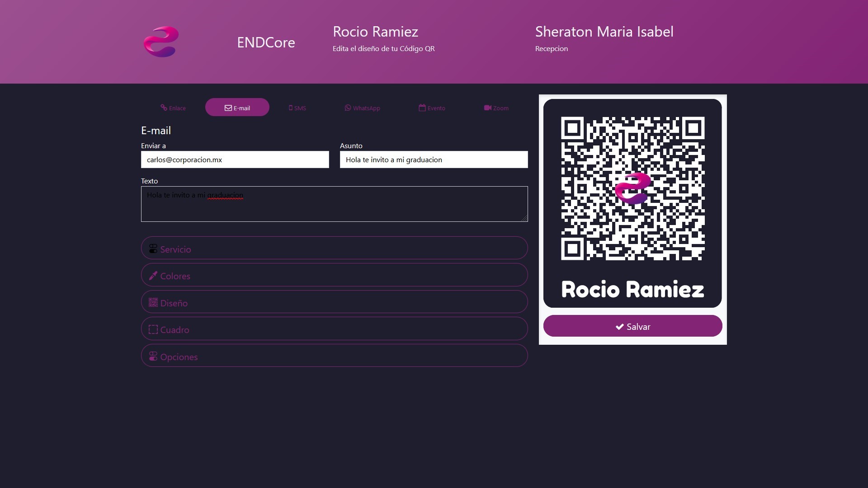Screen dimensions: 868x488
Task: Switch to the SMS tab
Action: 297,108
